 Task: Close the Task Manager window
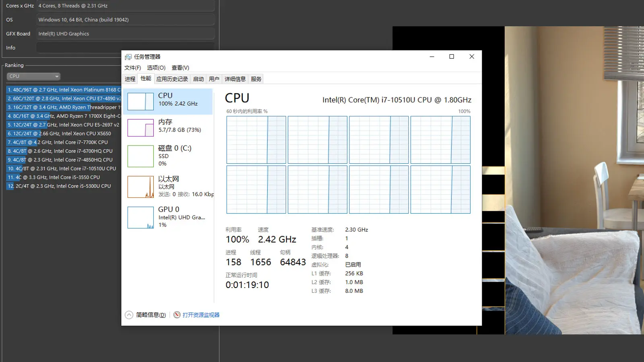pos(472,57)
